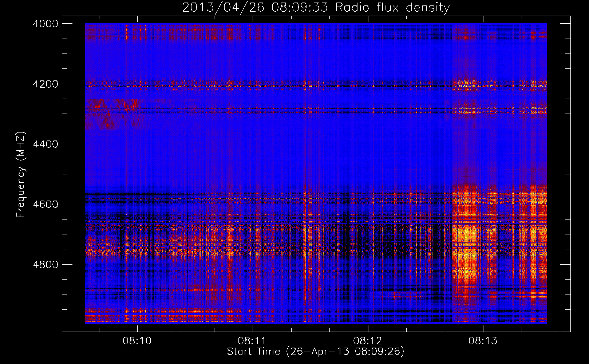Select the 4400 frequency axis label

tap(46, 144)
